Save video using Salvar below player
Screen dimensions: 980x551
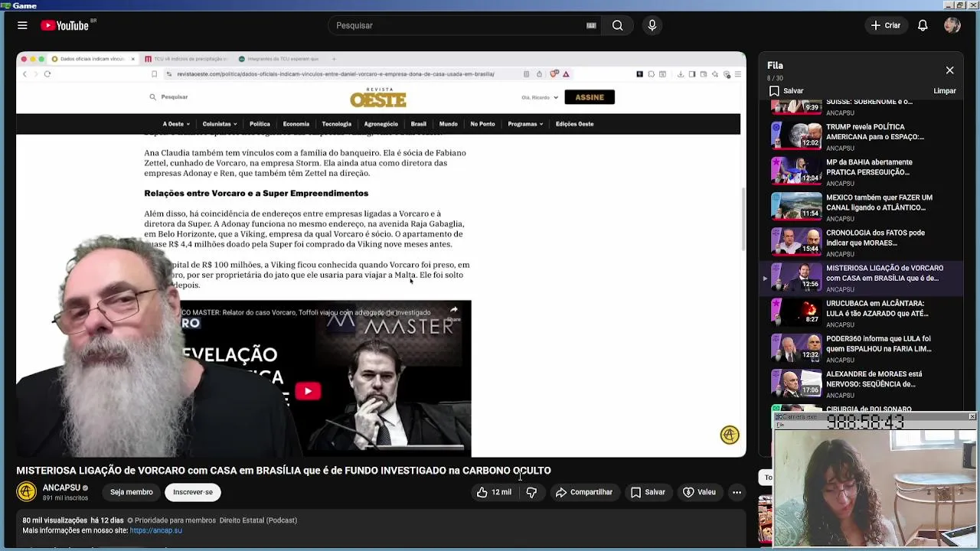coord(648,492)
